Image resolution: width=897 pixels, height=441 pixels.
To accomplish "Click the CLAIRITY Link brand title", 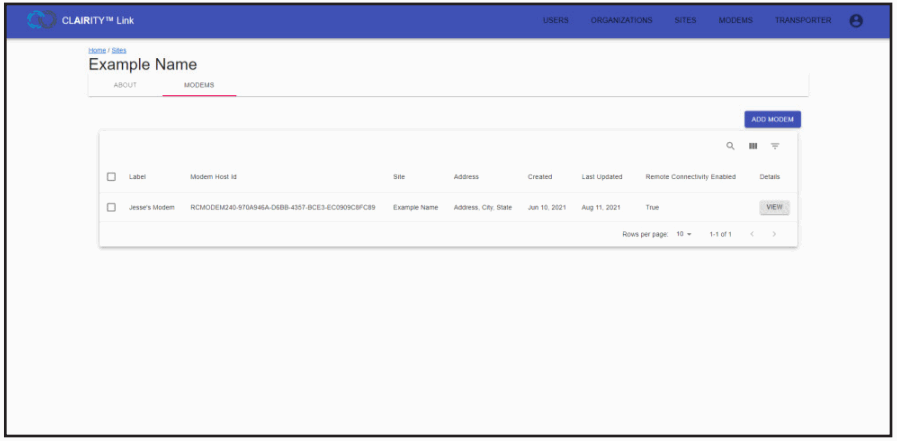I will 98,21.
